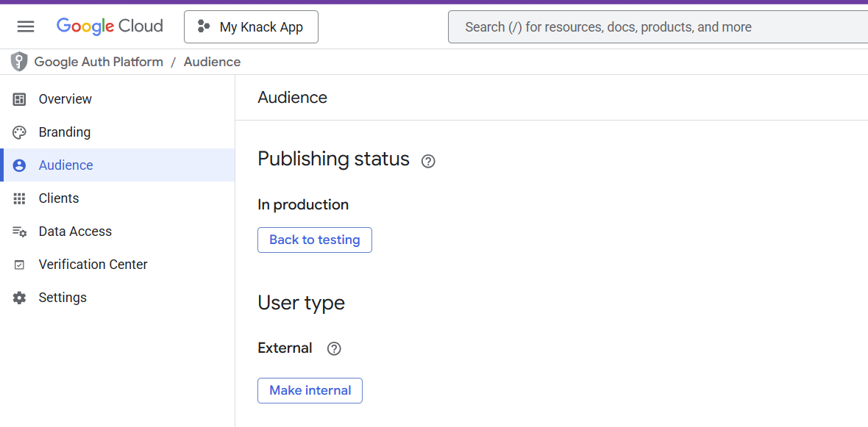868x427 pixels.
Task: Click the project picker hexagon icon
Action: (x=204, y=26)
